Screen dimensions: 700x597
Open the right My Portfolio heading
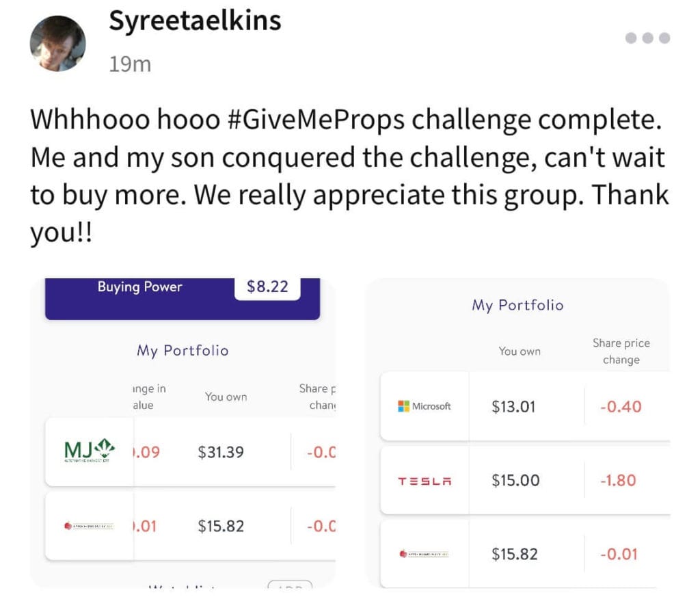(x=518, y=305)
